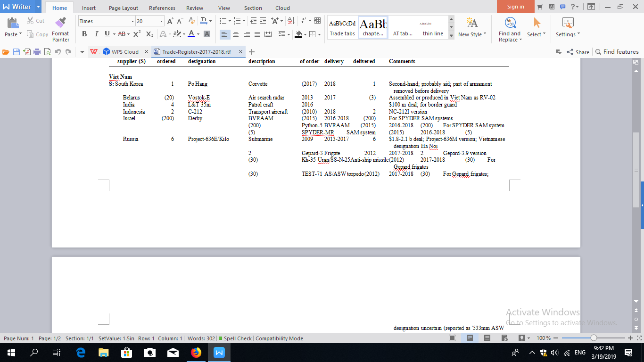Toggle Underline formatting
Image resolution: width=644 pixels, height=362 pixels.
point(107,34)
